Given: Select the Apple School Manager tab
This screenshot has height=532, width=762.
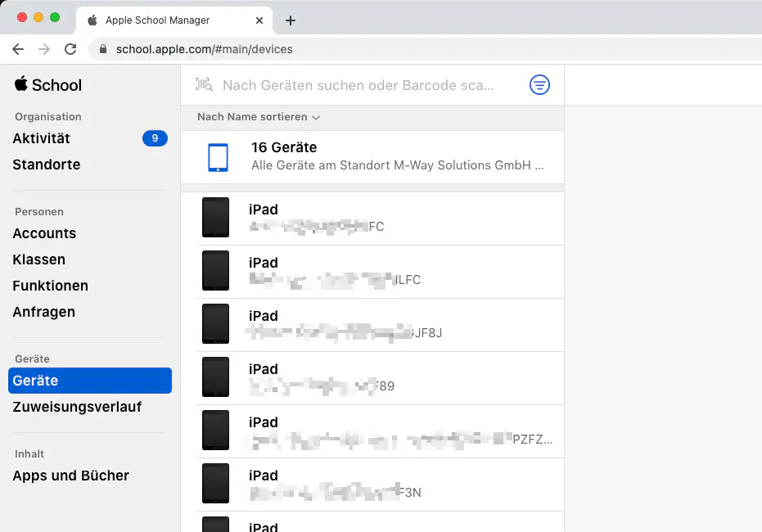Looking at the screenshot, I should (x=175, y=20).
